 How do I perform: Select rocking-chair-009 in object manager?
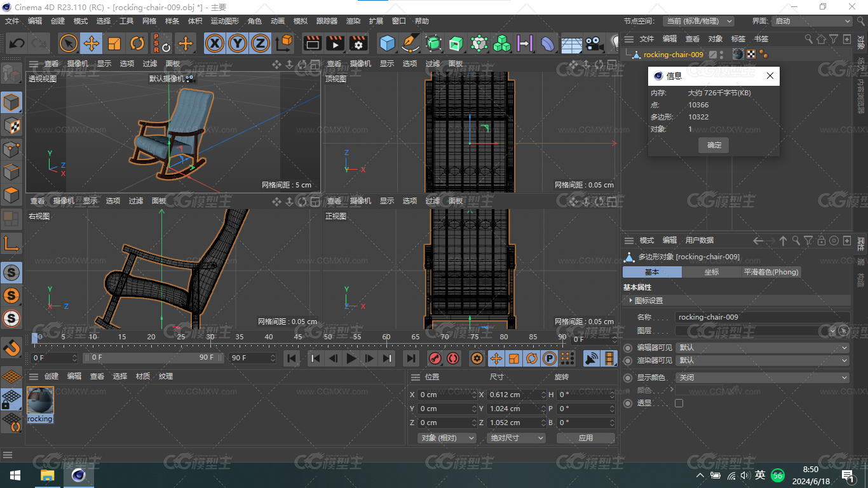tap(673, 55)
